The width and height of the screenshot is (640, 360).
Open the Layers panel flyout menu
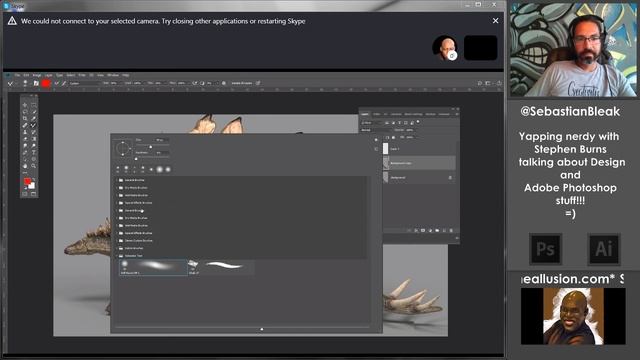457,114
